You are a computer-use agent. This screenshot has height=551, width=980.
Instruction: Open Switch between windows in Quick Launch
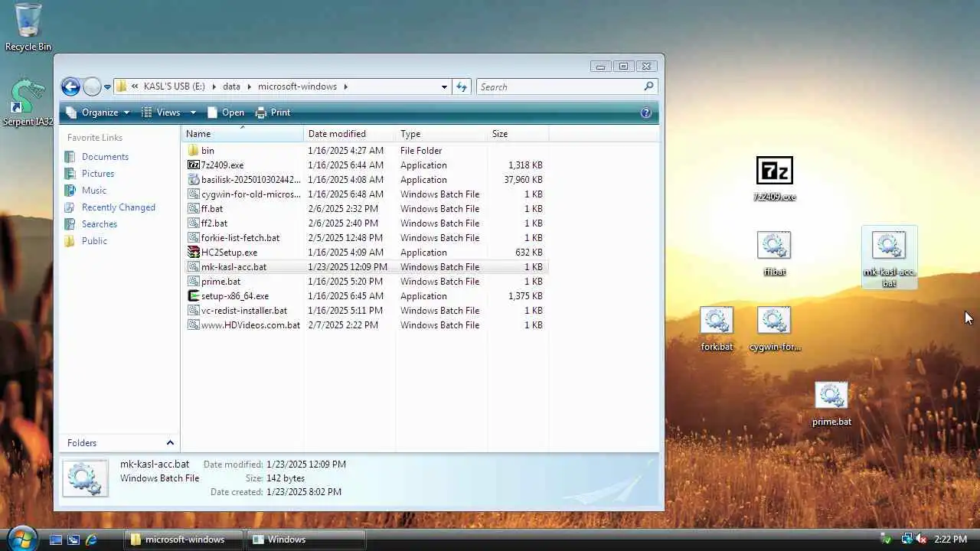tap(73, 540)
